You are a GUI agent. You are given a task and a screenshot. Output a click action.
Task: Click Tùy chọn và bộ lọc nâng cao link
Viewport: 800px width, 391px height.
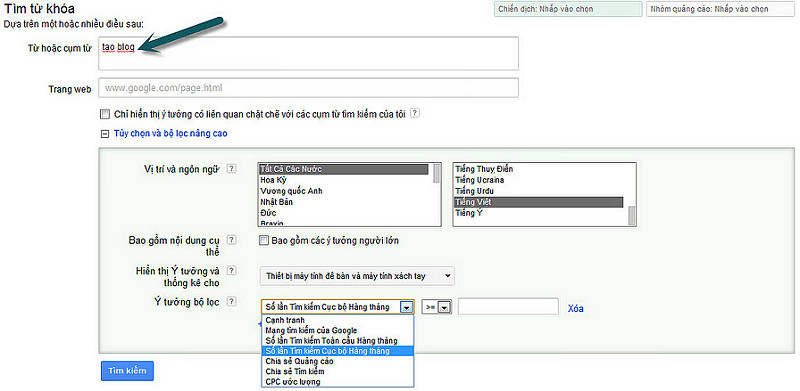171,134
